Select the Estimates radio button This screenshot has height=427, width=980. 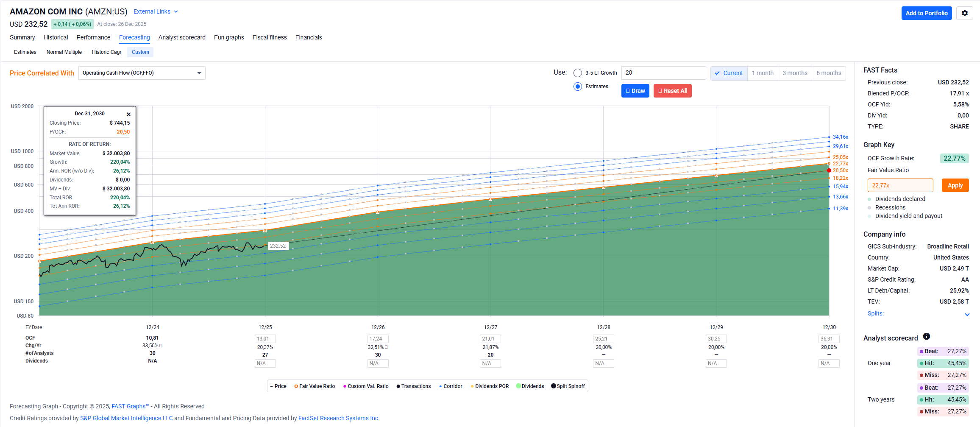(577, 87)
